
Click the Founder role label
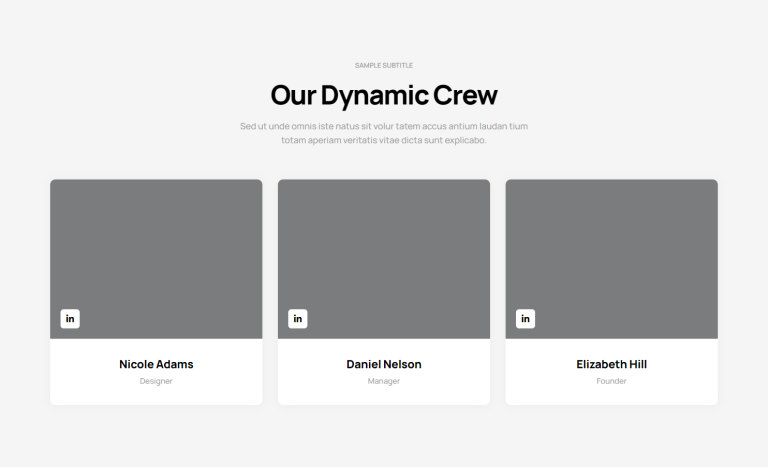[612, 381]
